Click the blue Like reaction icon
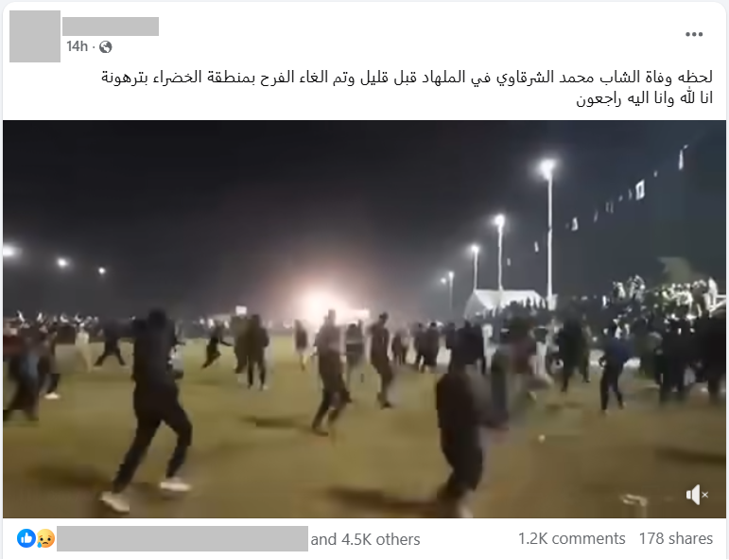 (x=26, y=538)
